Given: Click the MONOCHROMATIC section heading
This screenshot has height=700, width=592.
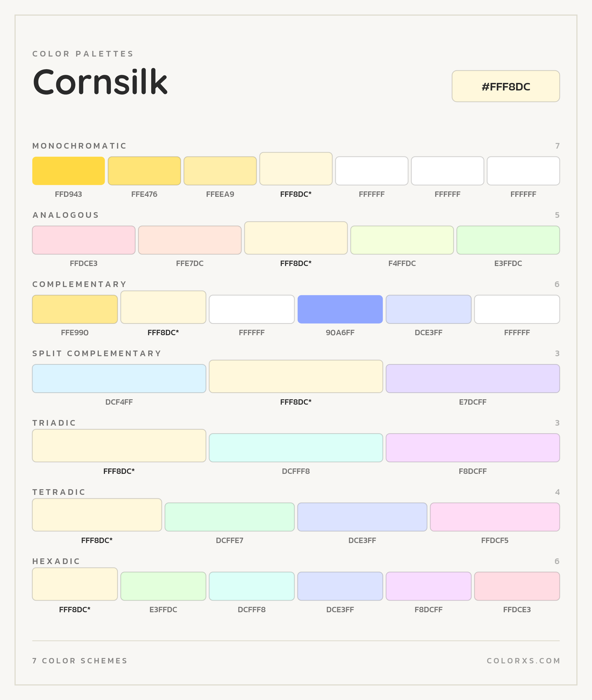Looking at the screenshot, I should (x=79, y=146).
